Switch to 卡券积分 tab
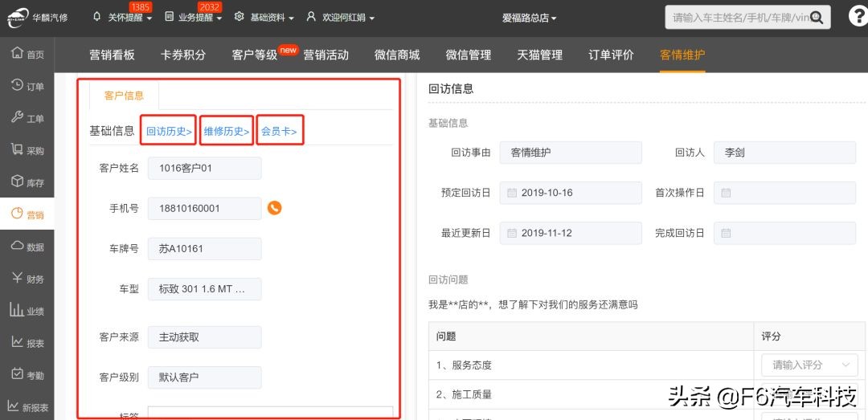Screen dimensions: 868x420 (x=182, y=55)
